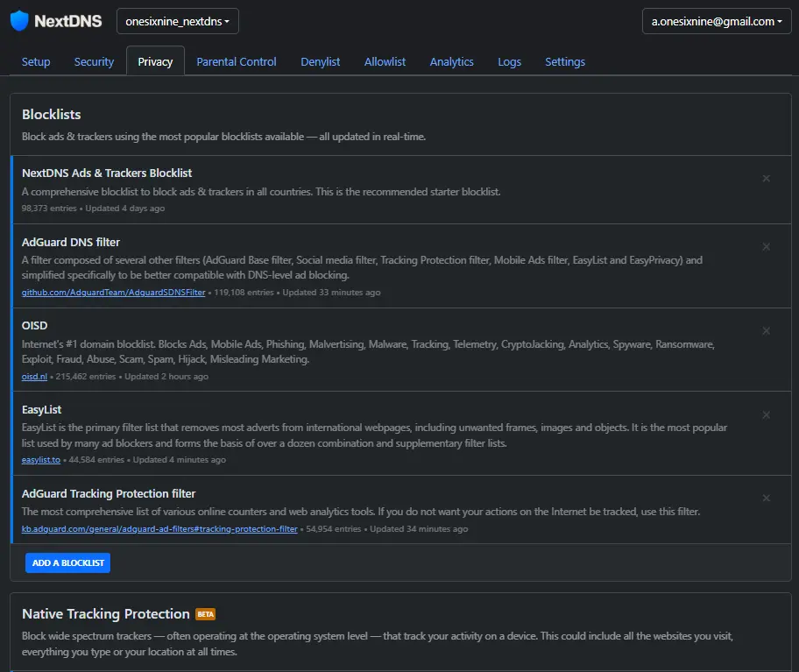Click the AdGuard Tracking Protection filter title

pyautogui.click(x=109, y=493)
